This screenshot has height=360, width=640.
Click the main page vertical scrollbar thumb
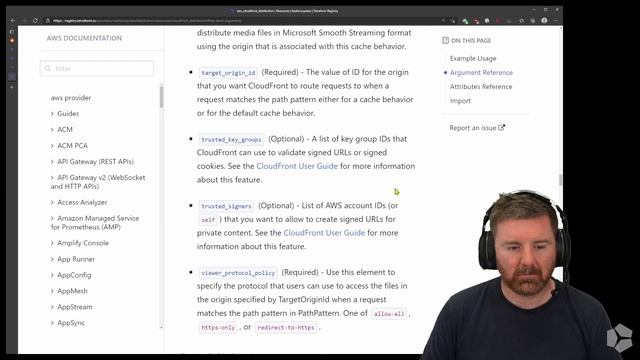click(560, 180)
